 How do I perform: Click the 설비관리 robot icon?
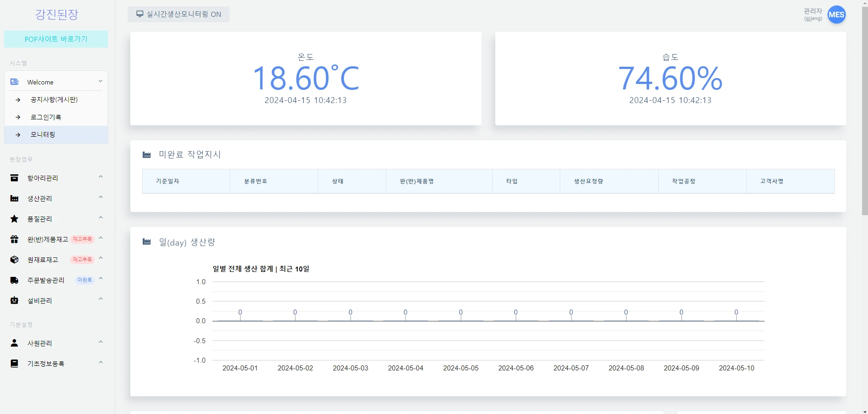click(15, 301)
